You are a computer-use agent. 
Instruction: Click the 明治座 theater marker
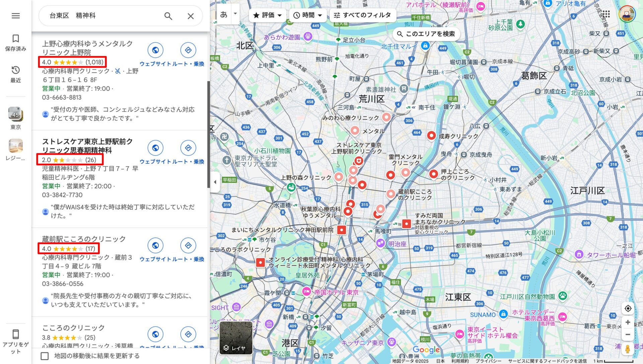coord(380,243)
